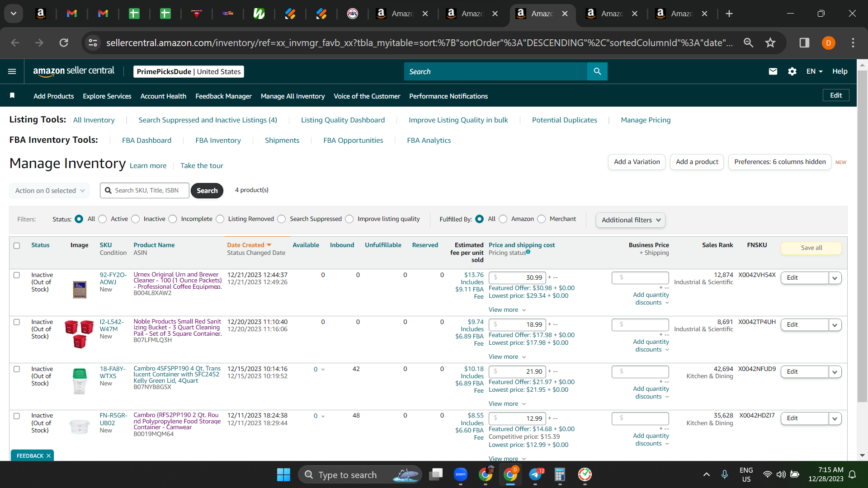This screenshot has width=868, height=488.
Task: Open the Windows Start menu
Action: (283, 474)
